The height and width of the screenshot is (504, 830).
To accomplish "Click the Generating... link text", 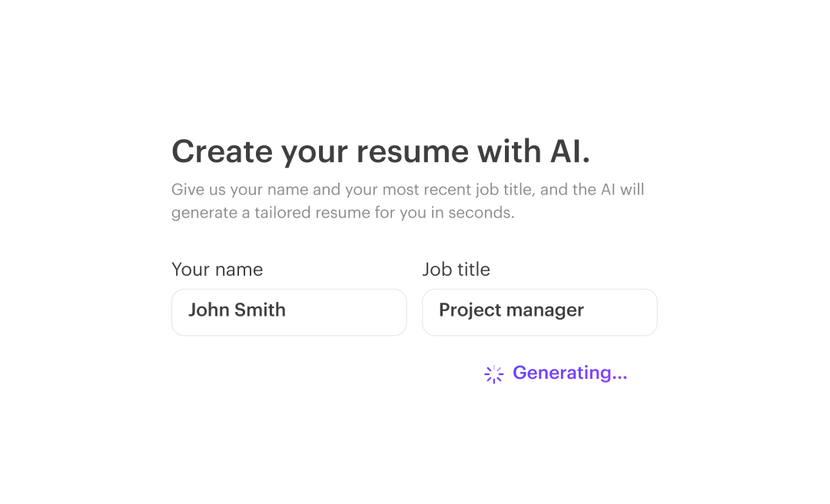I will pos(569,373).
